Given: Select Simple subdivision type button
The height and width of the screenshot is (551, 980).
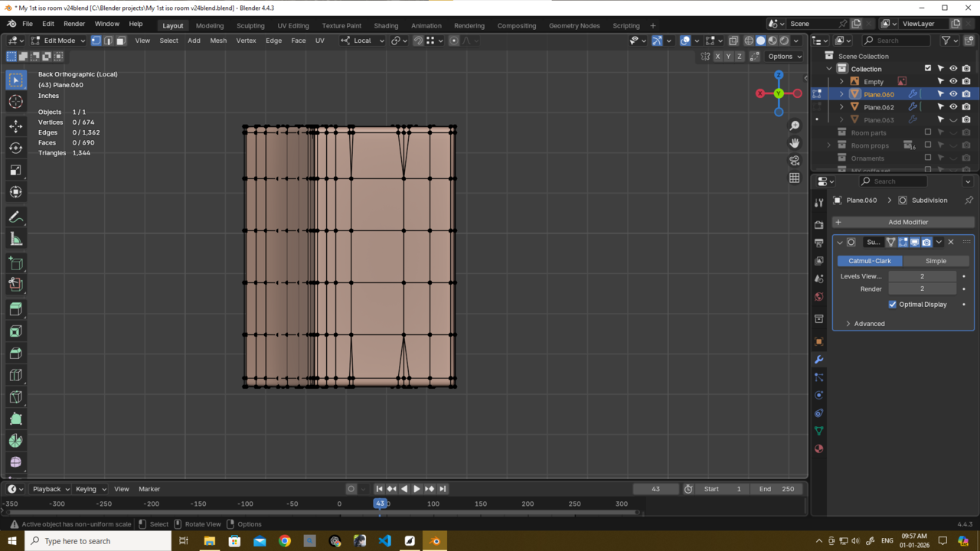Looking at the screenshot, I should 936,261.
